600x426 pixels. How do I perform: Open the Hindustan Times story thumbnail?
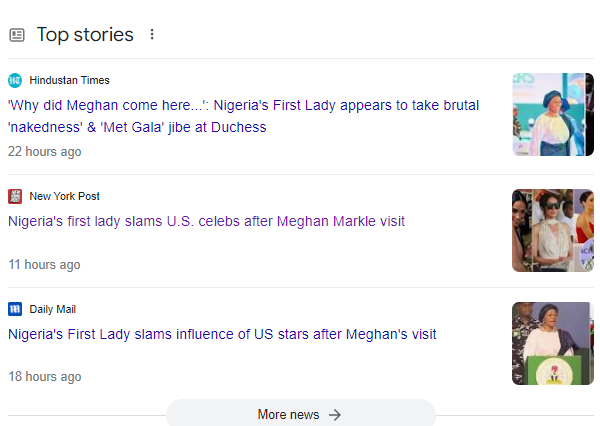pyautogui.click(x=552, y=114)
